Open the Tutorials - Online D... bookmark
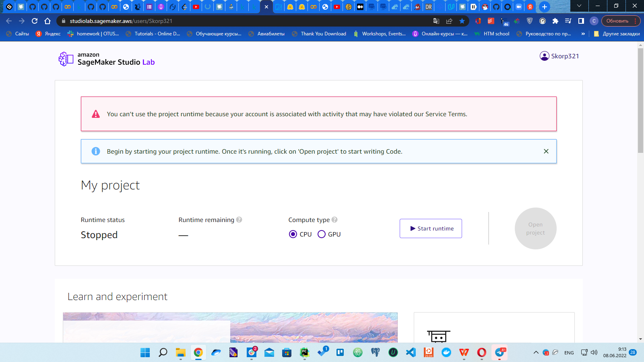 tap(153, 34)
